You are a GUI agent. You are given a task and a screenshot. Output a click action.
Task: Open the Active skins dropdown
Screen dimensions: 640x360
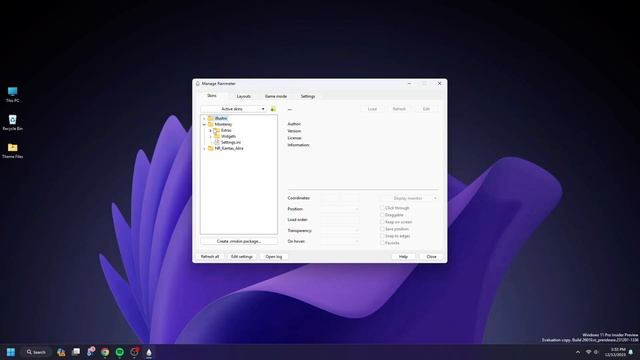point(233,109)
